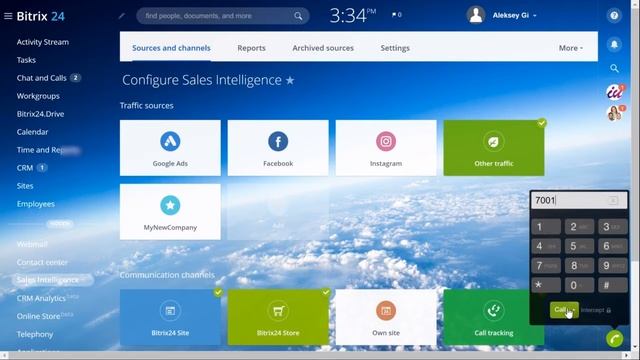Open the Bitrix24 Site channel tile
This screenshot has width=640, height=360.
click(x=170, y=317)
